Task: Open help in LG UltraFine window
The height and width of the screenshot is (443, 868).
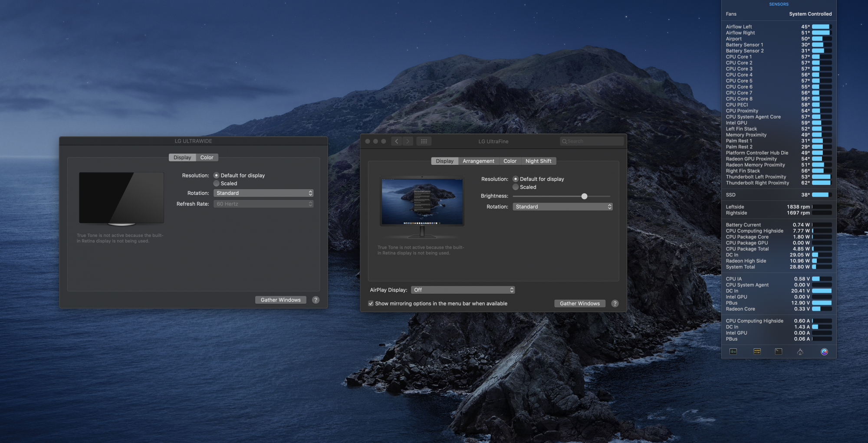Action: 615,303
